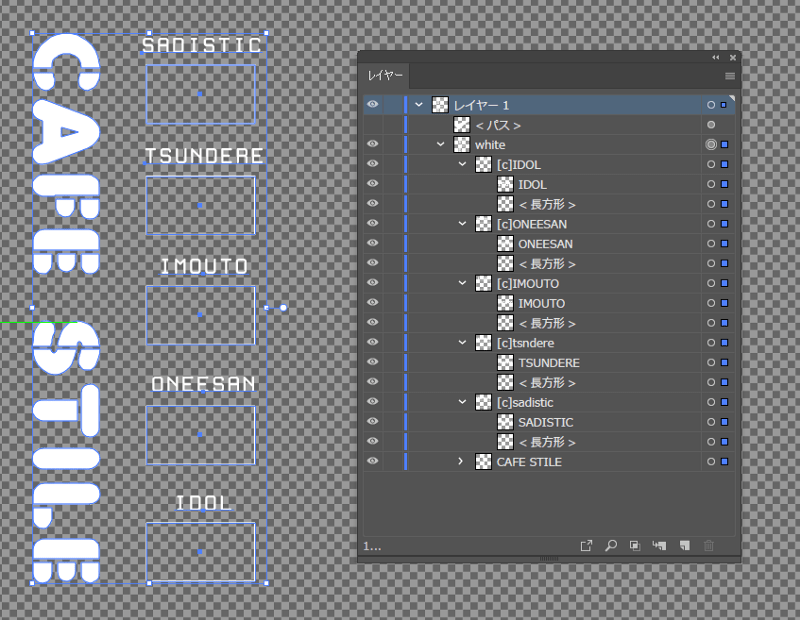Click the Create New Sublayer icon
This screenshot has width=800, height=620.
pyautogui.click(x=659, y=546)
